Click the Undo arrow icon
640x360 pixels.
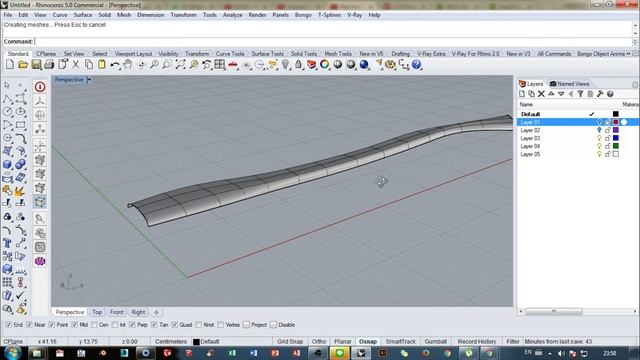pyautogui.click(x=115, y=64)
